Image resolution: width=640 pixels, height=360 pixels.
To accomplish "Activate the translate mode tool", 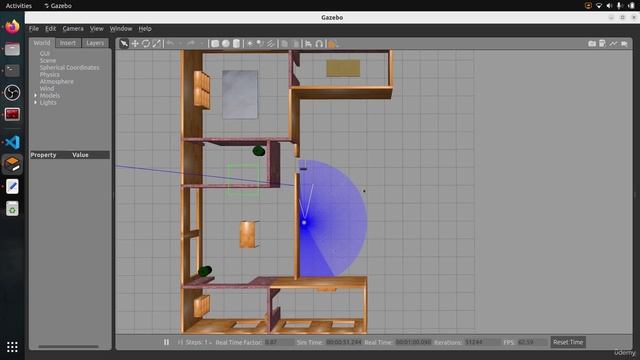I will (135, 44).
